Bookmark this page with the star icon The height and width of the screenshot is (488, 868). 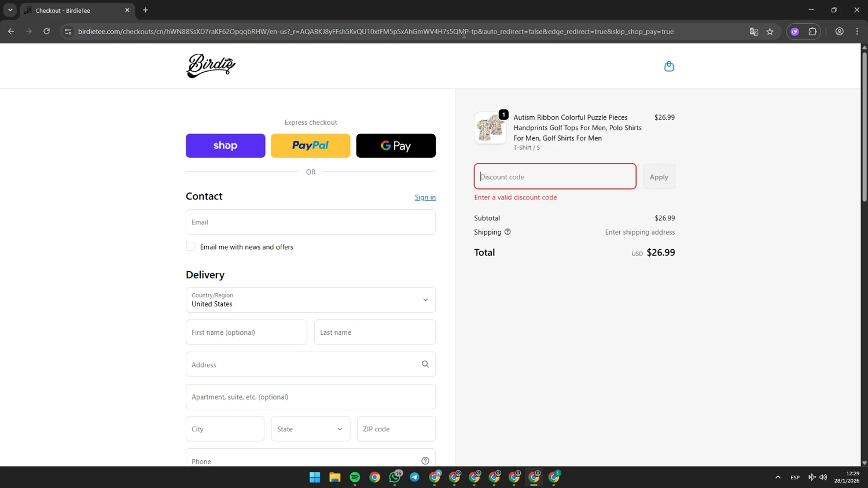tap(770, 32)
